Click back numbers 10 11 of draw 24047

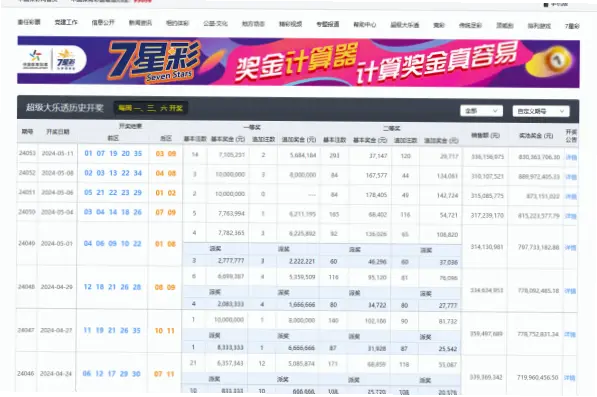click(164, 331)
